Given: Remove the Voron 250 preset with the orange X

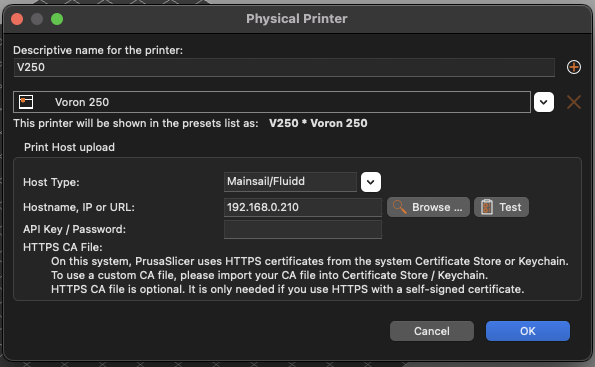Looking at the screenshot, I should (574, 102).
